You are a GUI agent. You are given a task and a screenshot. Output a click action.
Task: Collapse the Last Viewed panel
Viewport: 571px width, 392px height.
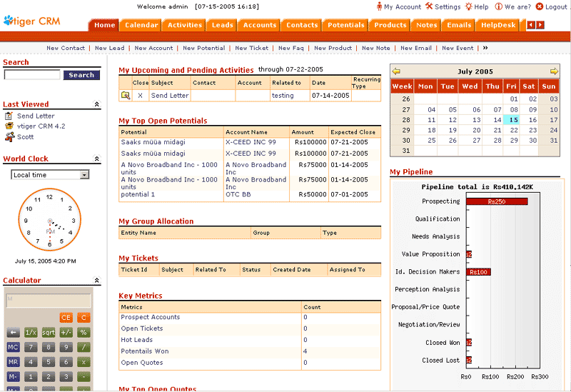coord(97,105)
